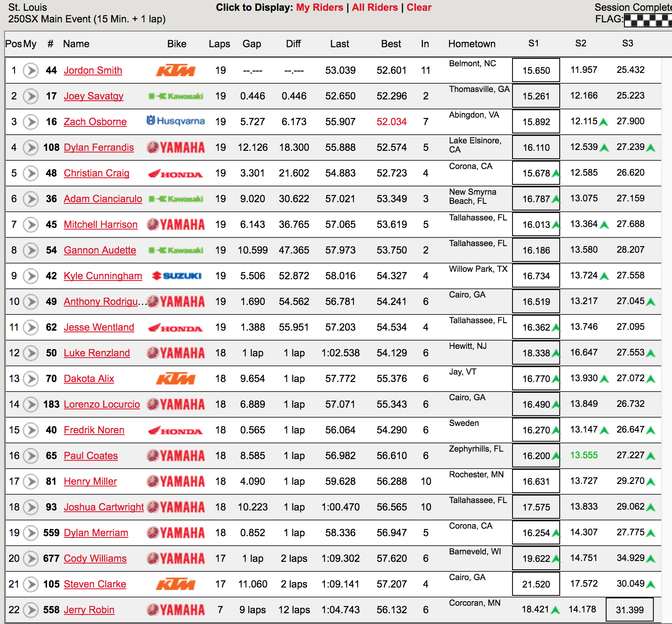The height and width of the screenshot is (624, 672).
Task: Click the 250SX Main Event session title
Action: click(x=87, y=19)
